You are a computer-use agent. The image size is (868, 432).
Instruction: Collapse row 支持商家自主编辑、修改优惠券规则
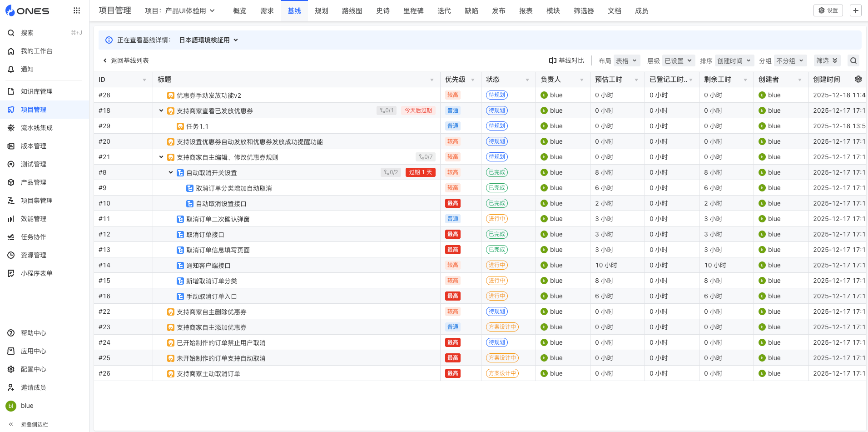click(x=161, y=157)
